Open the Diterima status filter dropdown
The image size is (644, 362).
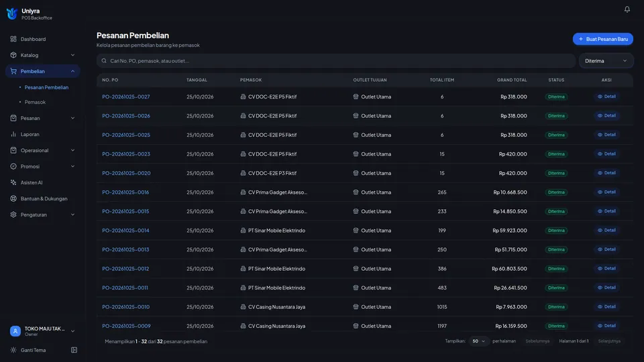[606, 61]
